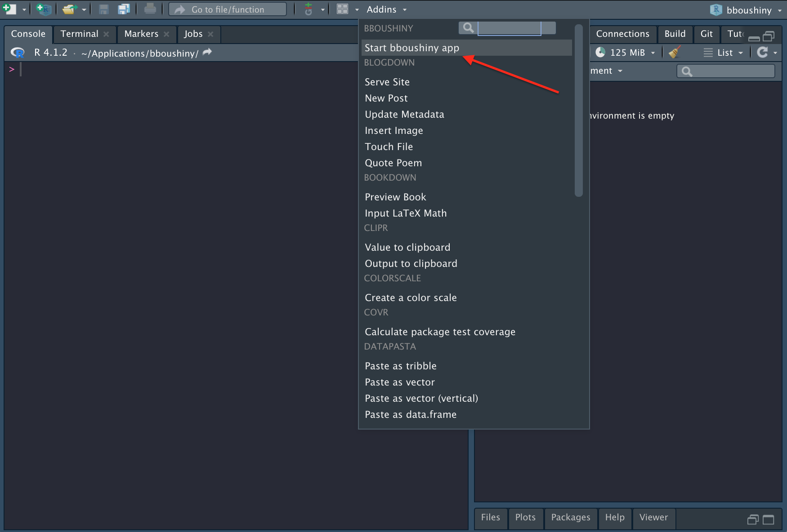Switch to the Git tab

coord(707,34)
